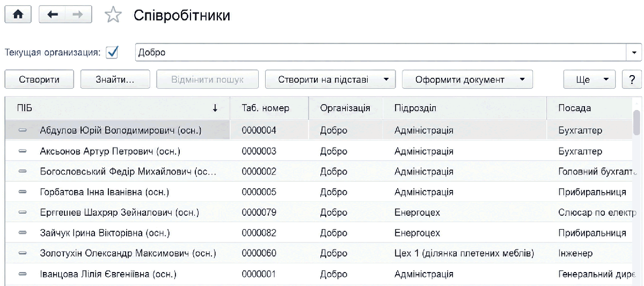The width and height of the screenshot is (644, 286).
Task: Click the Створити button
Action: pos(39,79)
